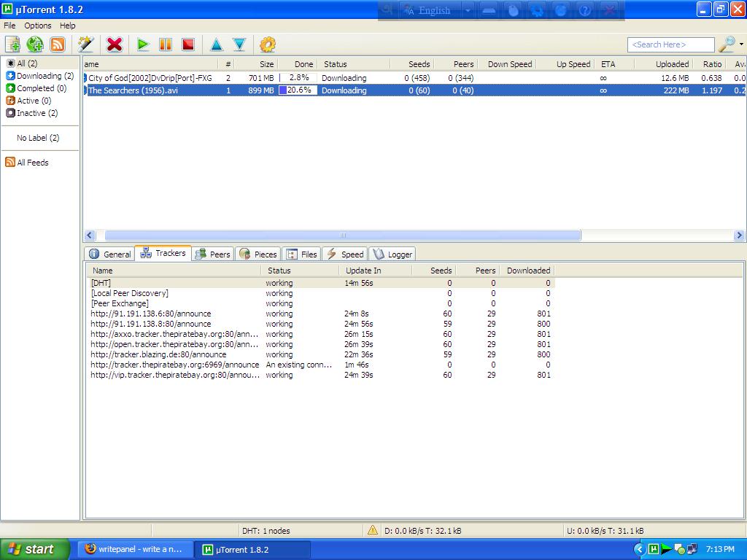Click the Add Torrent from URL icon
This screenshot has width=747, height=560.
(35, 44)
